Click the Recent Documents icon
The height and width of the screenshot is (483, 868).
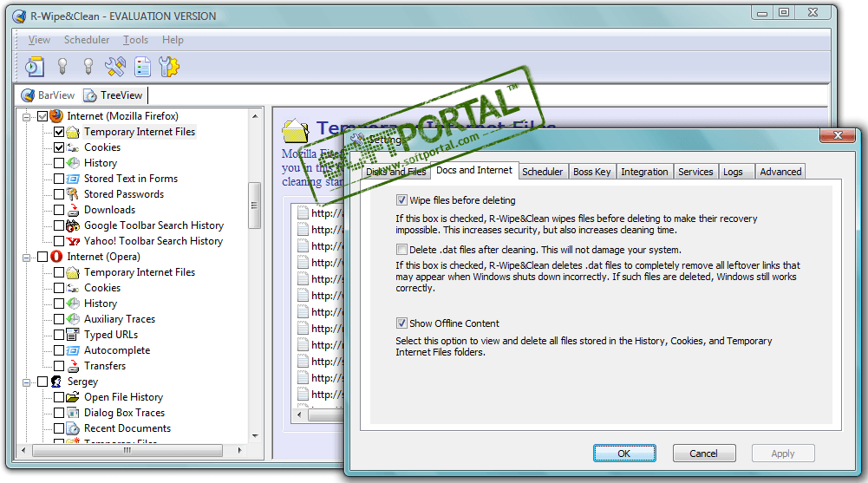point(73,428)
